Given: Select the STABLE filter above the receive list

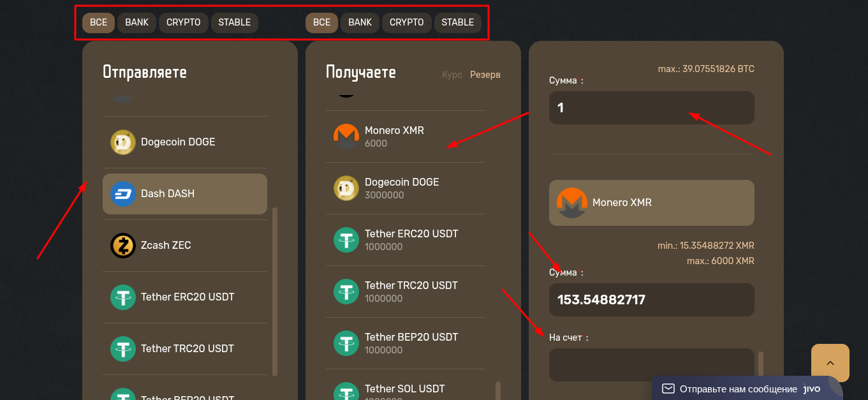Looking at the screenshot, I should pyautogui.click(x=458, y=22).
